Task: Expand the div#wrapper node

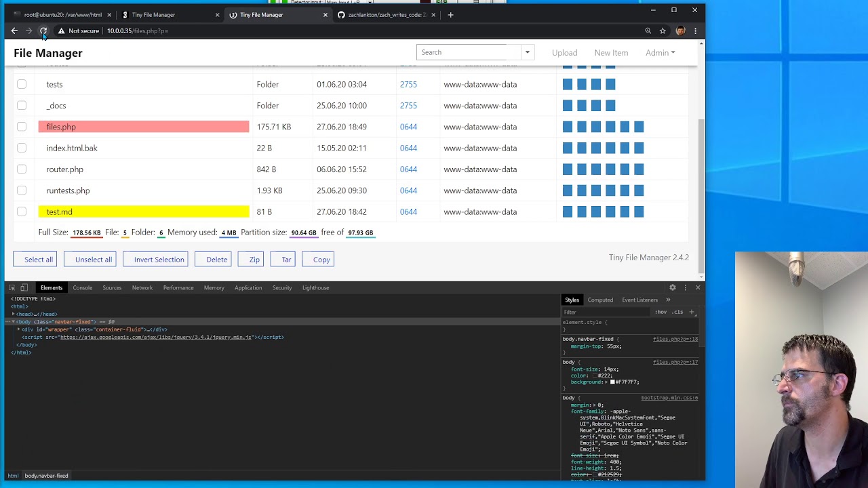Action: [x=18, y=329]
